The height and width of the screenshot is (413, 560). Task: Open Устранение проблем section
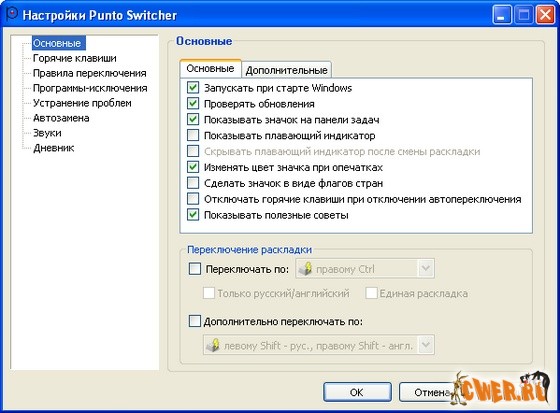click(x=82, y=103)
